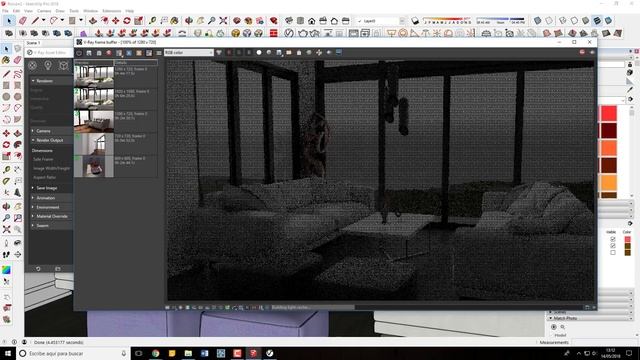Viewport: 640px width, 360px height.
Task: Open the Tools menu
Action: tap(74, 11)
